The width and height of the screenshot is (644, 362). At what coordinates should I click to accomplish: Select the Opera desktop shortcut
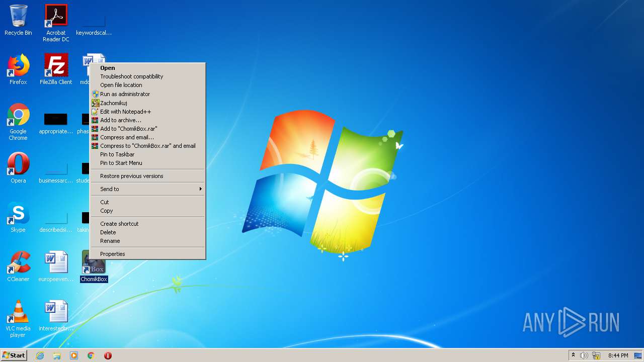pos(18,168)
